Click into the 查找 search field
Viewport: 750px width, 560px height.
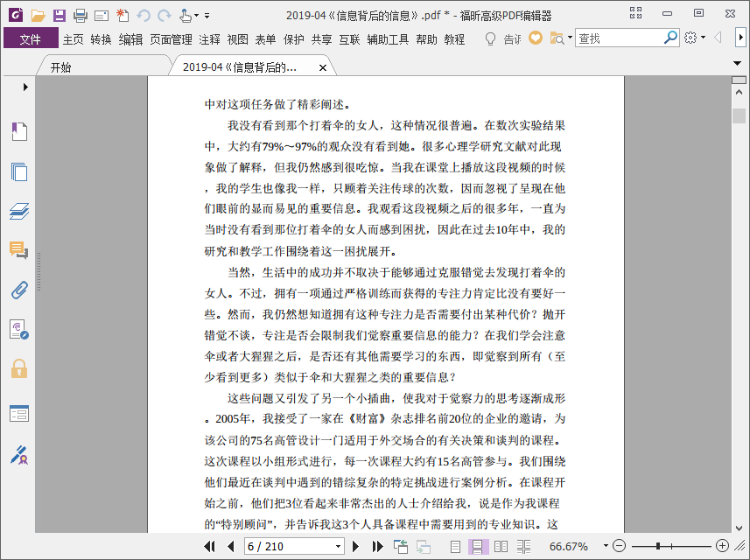coord(619,38)
